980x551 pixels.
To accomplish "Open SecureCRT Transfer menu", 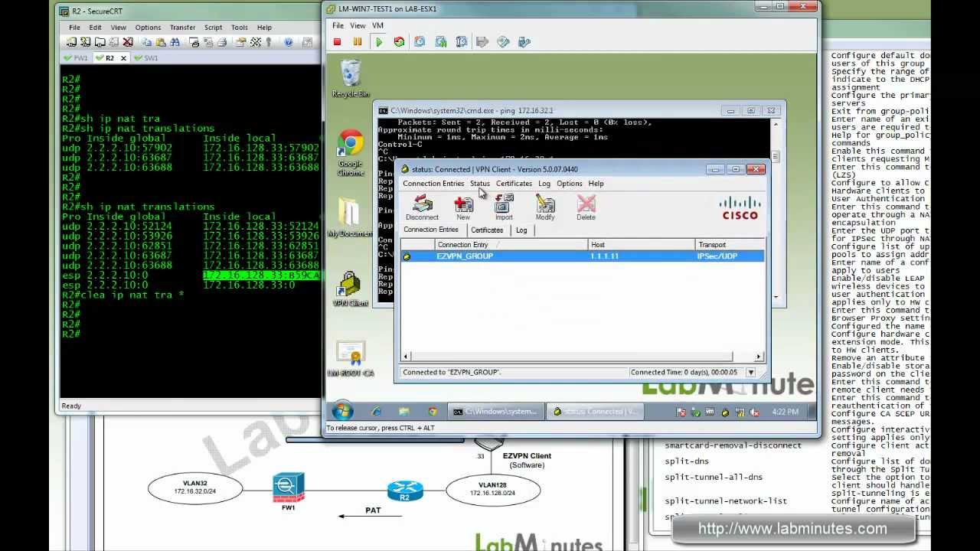I will (182, 28).
